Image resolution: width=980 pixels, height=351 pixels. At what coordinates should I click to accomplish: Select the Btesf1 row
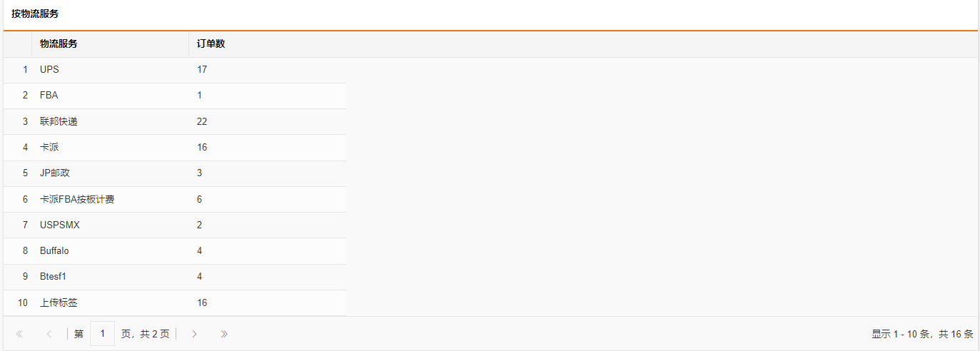pos(175,277)
